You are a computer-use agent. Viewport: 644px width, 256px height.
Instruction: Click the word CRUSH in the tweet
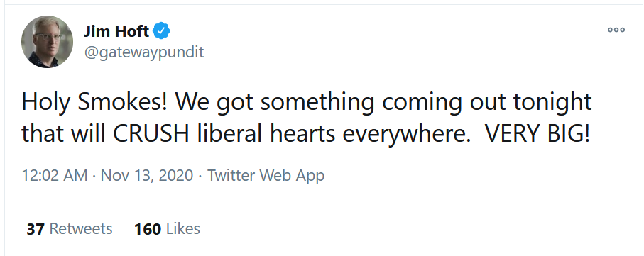point(151,134)
